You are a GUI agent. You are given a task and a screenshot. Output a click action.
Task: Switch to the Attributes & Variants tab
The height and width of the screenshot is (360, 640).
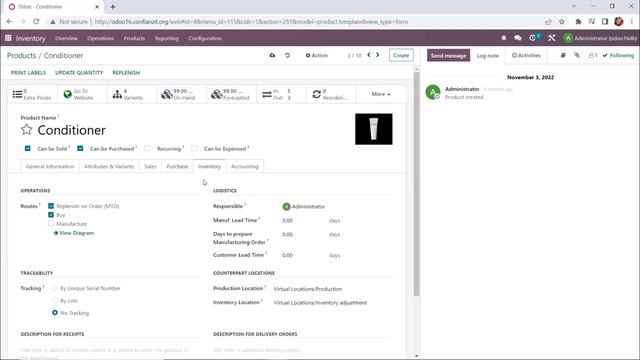pyautogui.click(x=109, y=166)
